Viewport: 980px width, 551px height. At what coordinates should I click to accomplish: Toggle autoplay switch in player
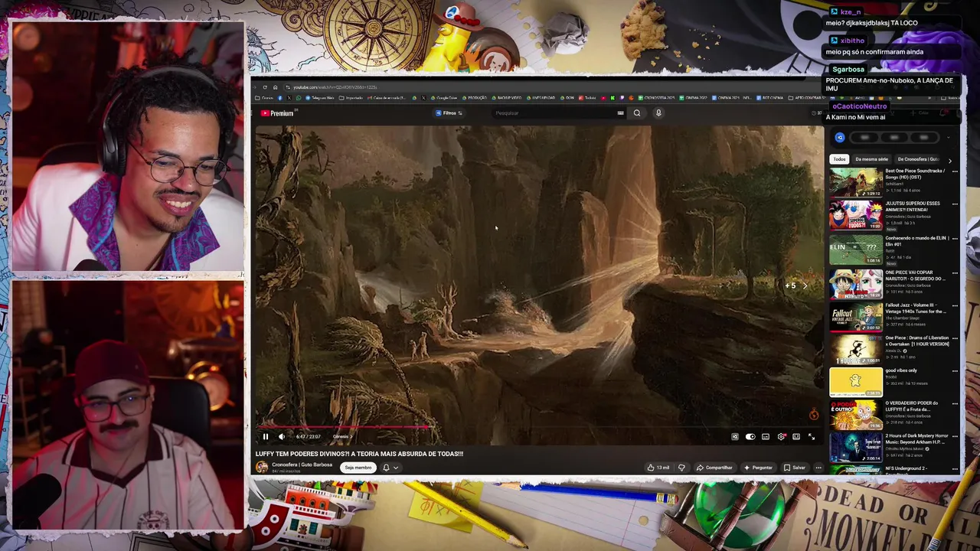click(x=750, y=436)
